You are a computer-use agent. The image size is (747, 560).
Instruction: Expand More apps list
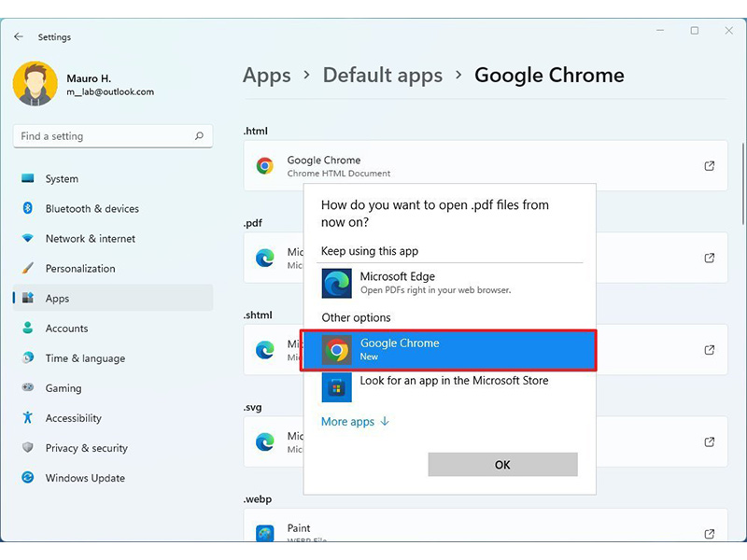[x=356, y=422]
